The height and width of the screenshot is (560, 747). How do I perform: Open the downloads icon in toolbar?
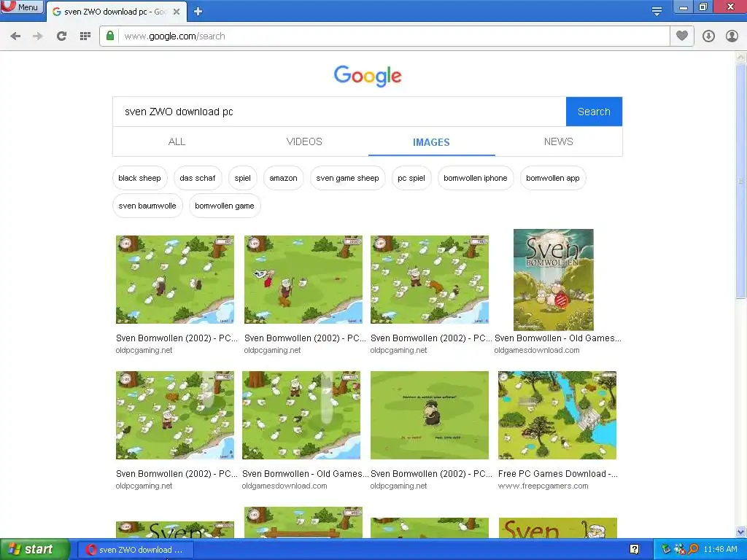(x=708, y=36)
